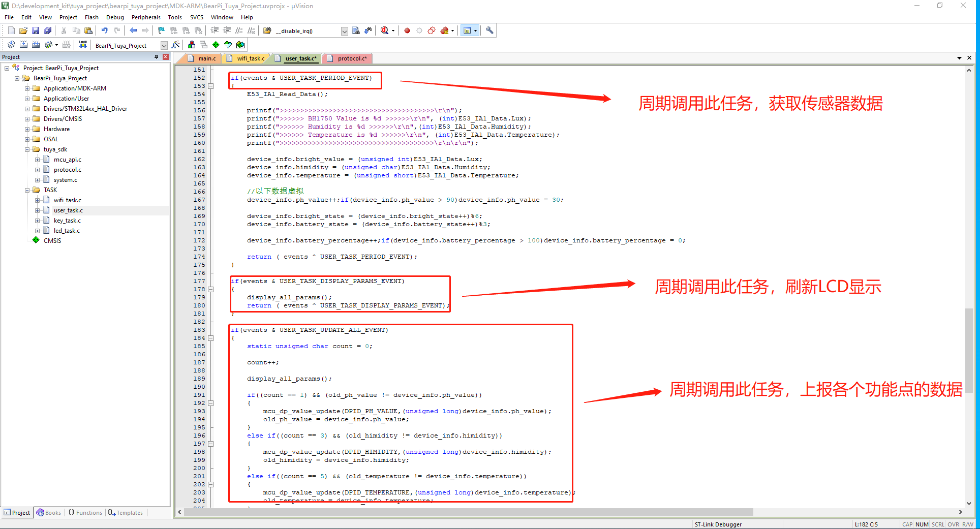The width and height of the screenshot is (980, 529).
Task: Collapse the TASK group in tree
Action: click(x=27, y=190)
